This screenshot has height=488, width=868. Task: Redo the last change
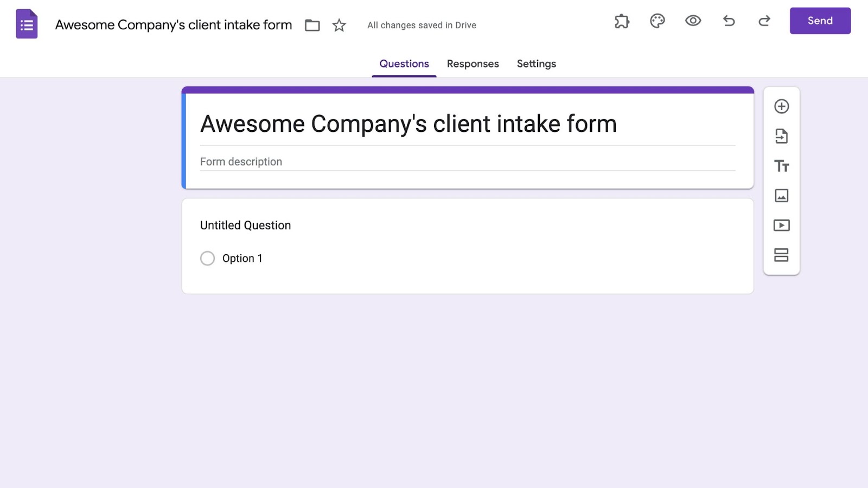click(x=764, y=21)
